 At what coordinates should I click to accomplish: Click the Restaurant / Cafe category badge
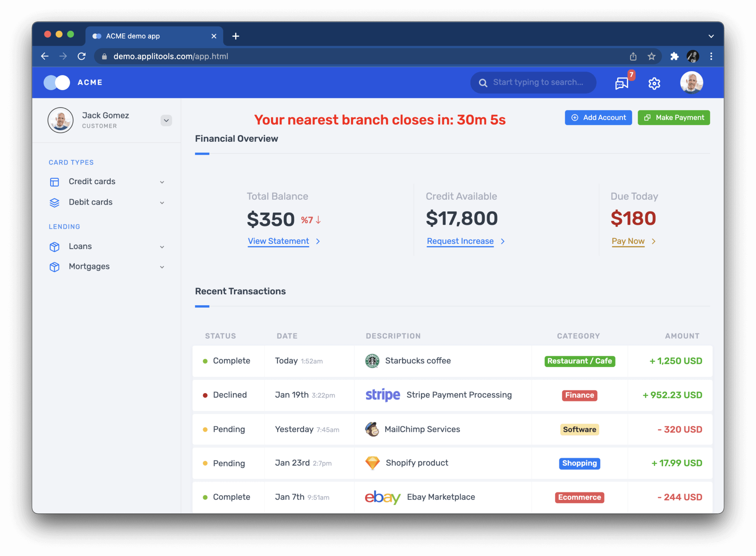tap(579, 361)
